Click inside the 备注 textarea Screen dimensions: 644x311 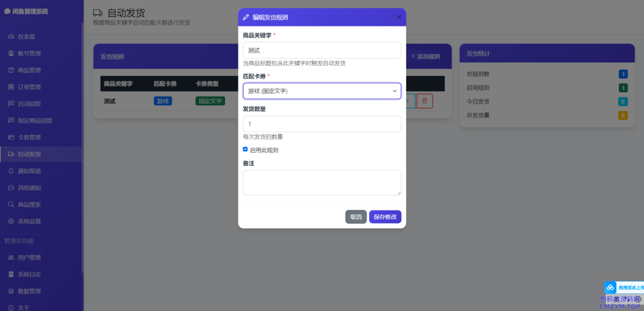tap(322, 183)
